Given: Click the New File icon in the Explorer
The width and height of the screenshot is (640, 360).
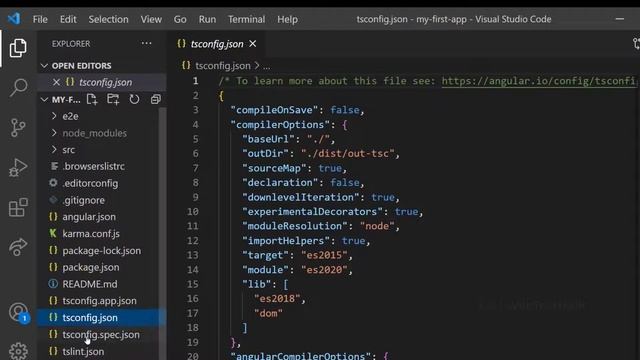Looking at the screenshot, I should pyautogui.click(x=92, y=99).
